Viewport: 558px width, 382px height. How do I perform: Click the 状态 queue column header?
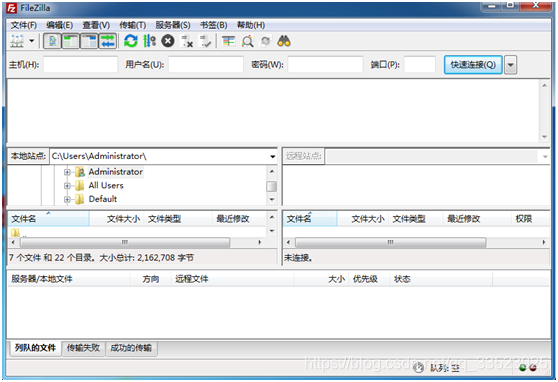[441, 279]
